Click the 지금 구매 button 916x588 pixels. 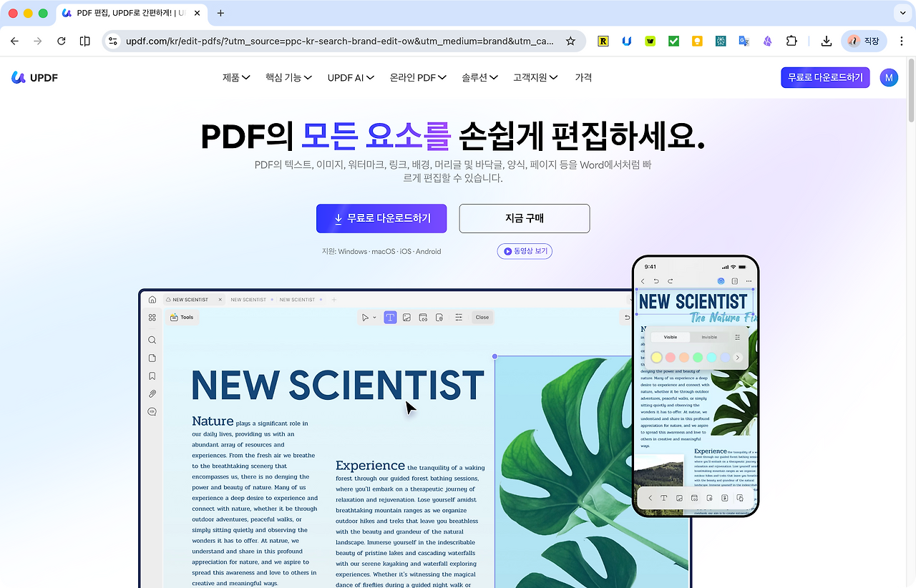[x=525, y=218]
